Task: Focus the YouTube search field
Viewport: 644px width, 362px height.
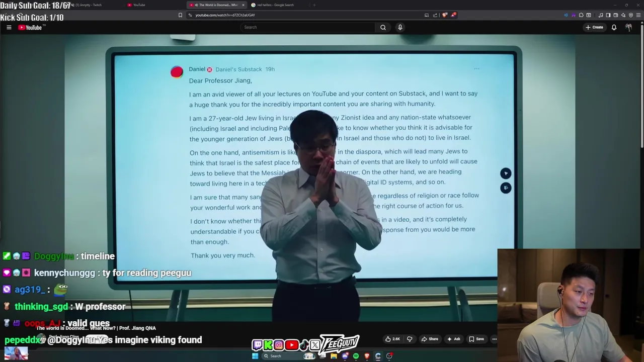Action: 307,27
